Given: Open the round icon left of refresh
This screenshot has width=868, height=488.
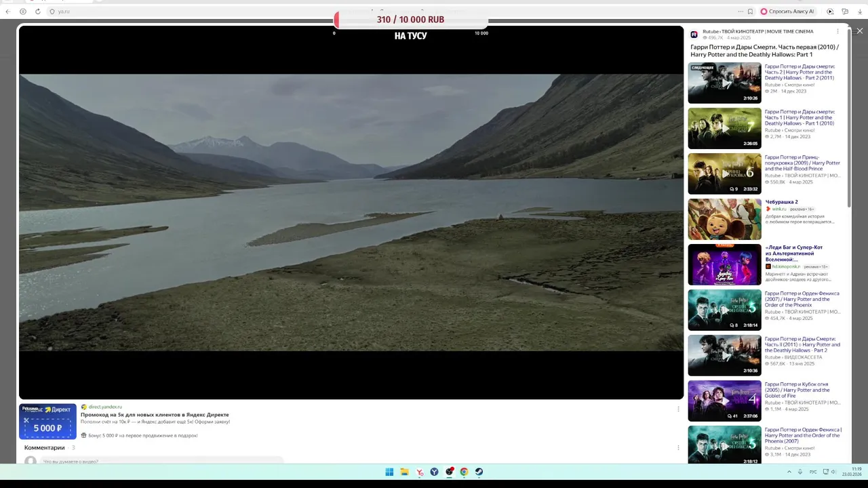Looking at the screenshot, I should point(23,12).
